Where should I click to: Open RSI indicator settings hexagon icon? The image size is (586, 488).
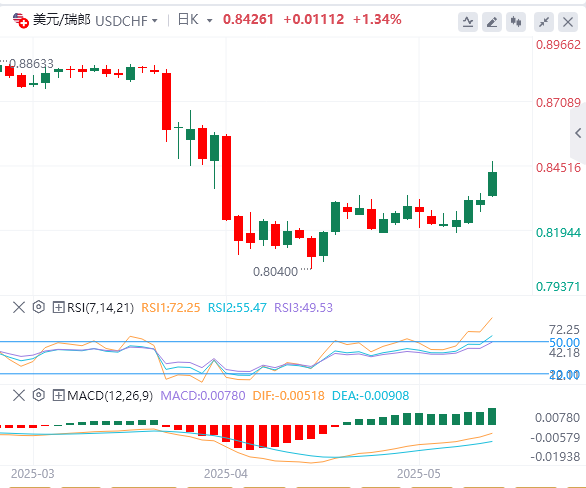38,307
